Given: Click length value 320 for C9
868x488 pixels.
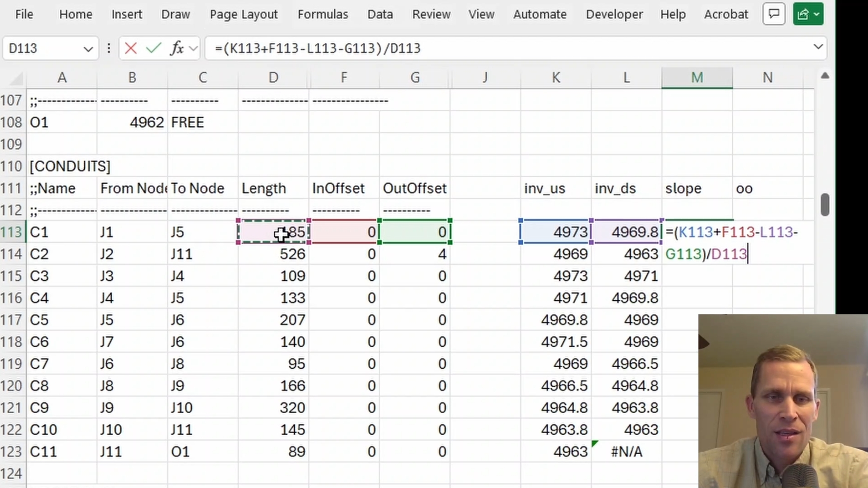Looking at the screenshot, I should click(x=273, y=408).
